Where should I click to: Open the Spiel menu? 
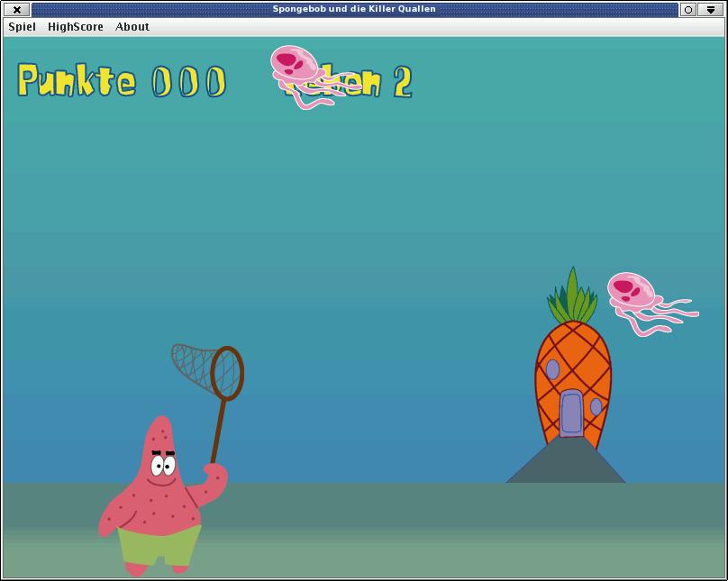tap(22, 27)
